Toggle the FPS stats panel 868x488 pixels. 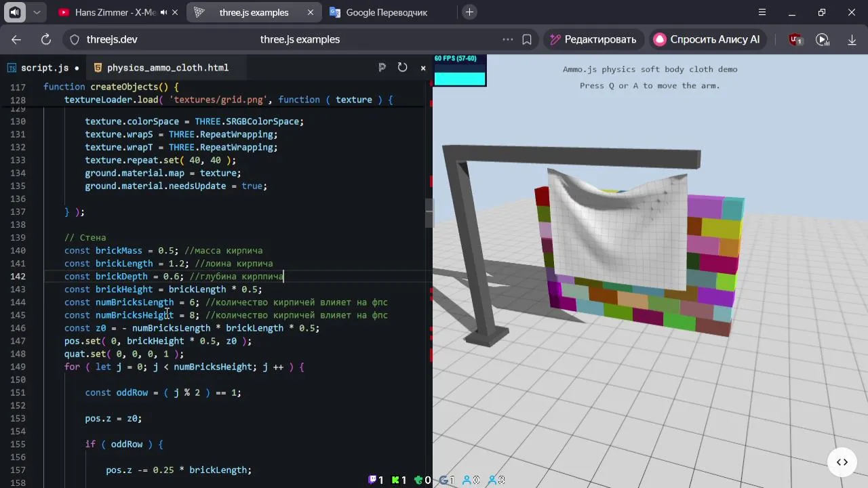point(460,70)
